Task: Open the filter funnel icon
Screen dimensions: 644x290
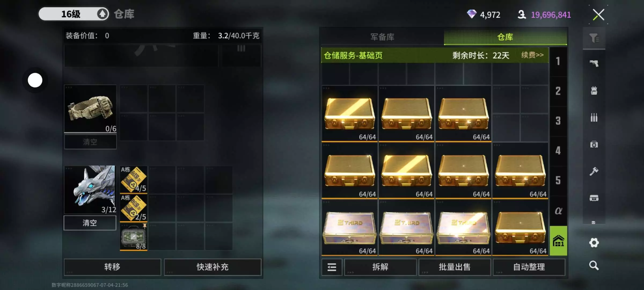Action: 594,38
